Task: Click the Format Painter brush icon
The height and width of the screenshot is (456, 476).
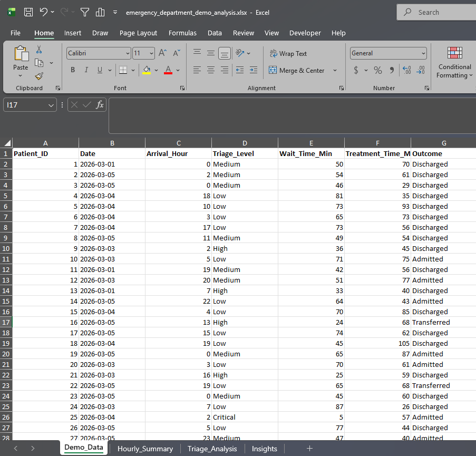Action: point(39,76)
